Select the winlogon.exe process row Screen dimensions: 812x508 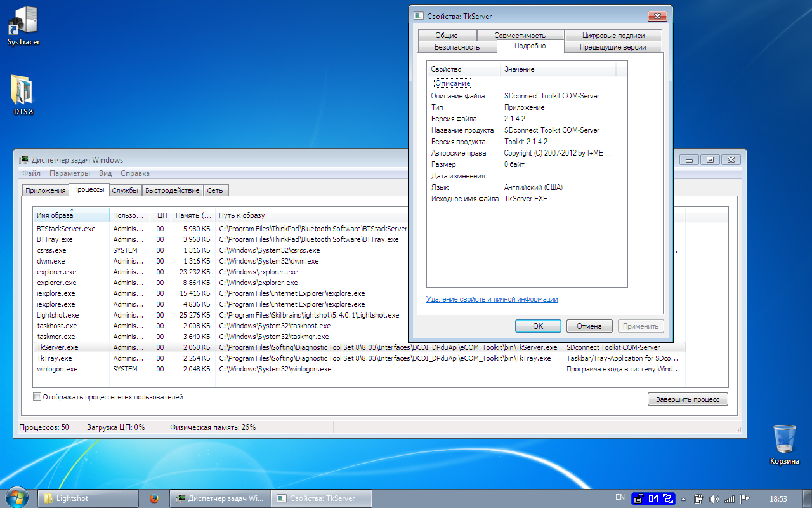point(359,369)
